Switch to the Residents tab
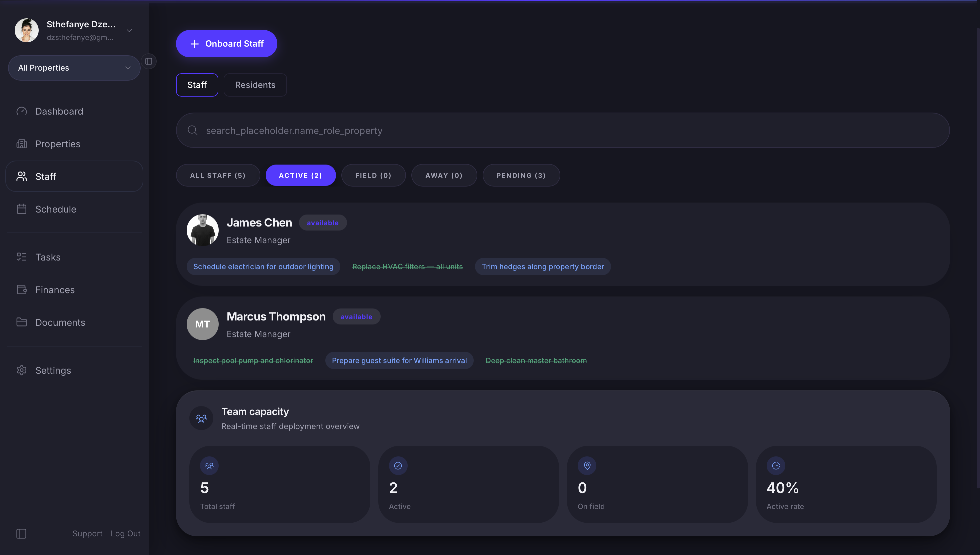Screen dimensions: 980x555 coord(255,85)
